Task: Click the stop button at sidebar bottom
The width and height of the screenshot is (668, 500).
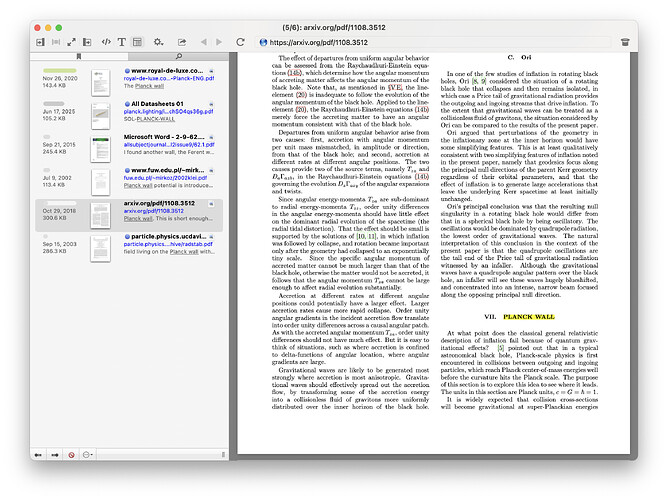Action: 71,454
